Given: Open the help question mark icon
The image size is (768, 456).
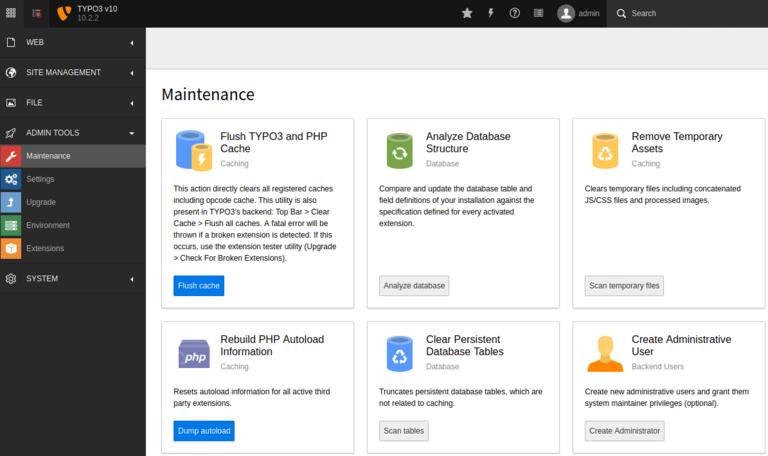Looking at the screenshot, I should tap(515, 13).
